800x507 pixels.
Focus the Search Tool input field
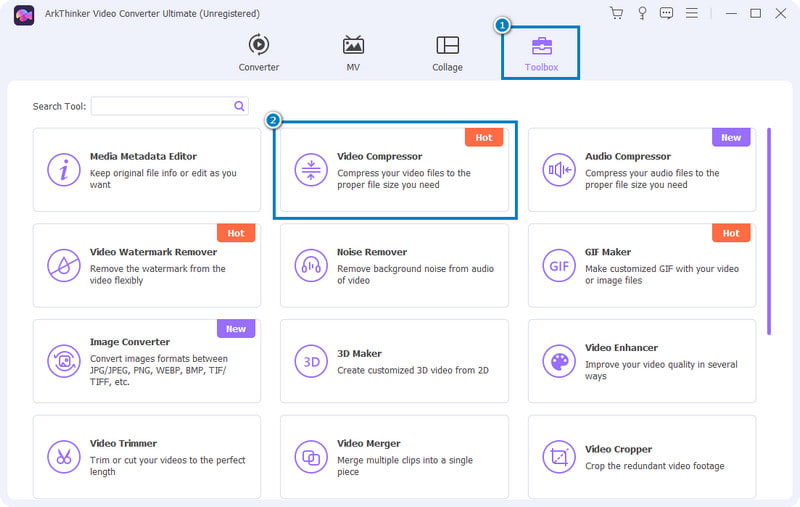169,106
